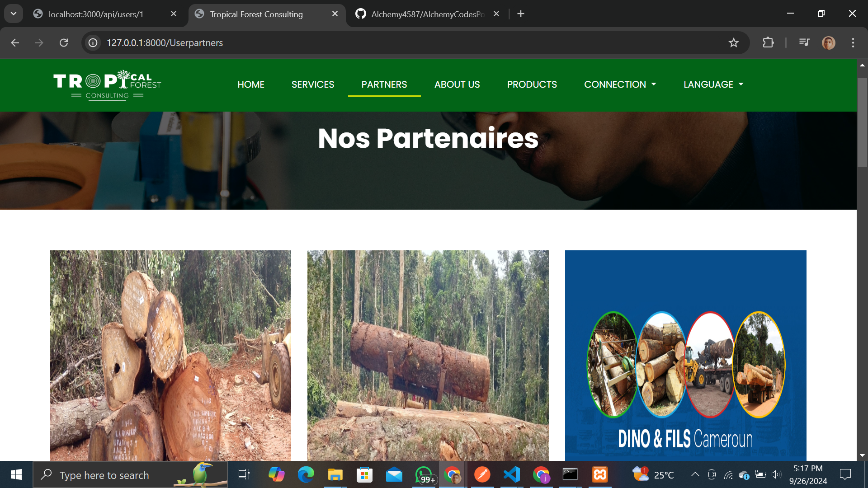
Task: Open the media control icon in toolbar
Action: pyautogui.click(x=804, y=42)
